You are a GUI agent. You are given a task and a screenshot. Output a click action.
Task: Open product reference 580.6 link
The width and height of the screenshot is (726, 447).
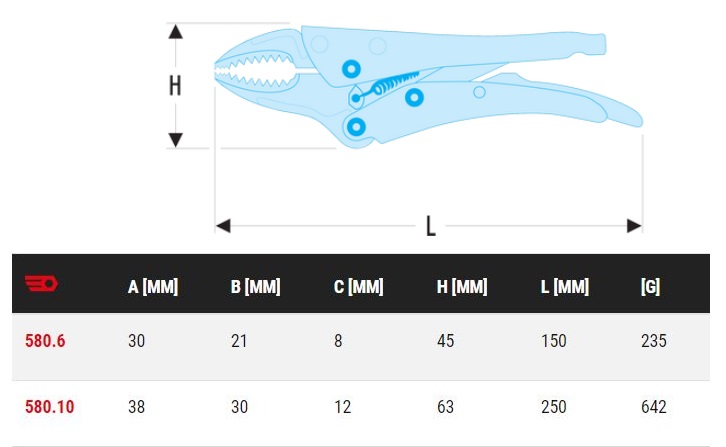(45, 341)
